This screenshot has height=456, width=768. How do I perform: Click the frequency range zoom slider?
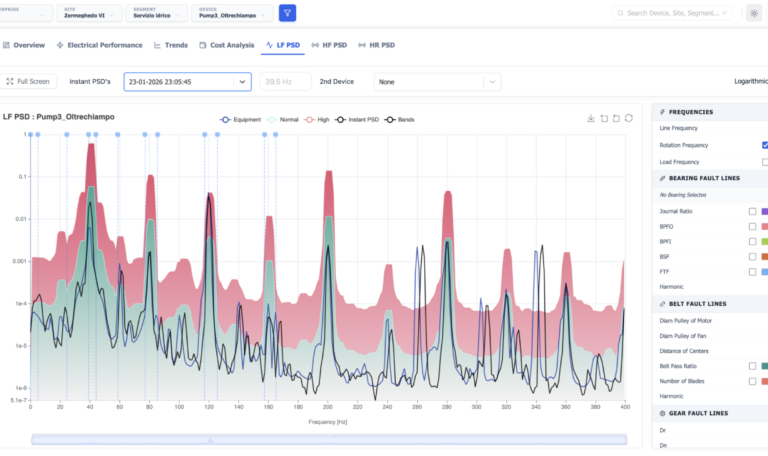329,439
